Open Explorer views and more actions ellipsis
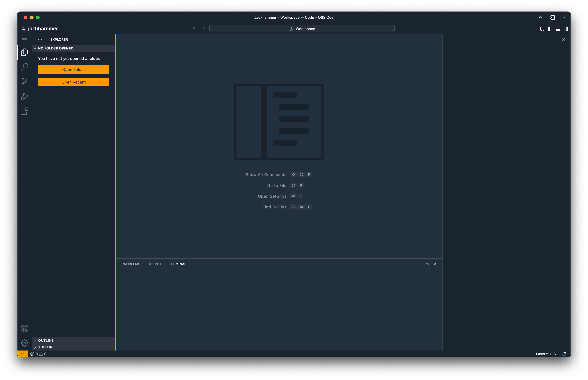The height and width of the screenshot is (380, 588). pyautogui.click(x=40, y=39)
